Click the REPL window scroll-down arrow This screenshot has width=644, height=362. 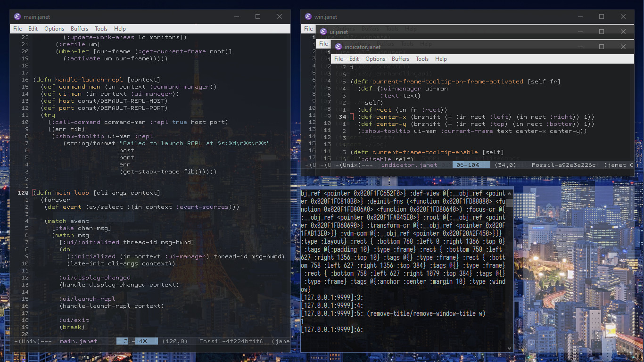(509, 348)
